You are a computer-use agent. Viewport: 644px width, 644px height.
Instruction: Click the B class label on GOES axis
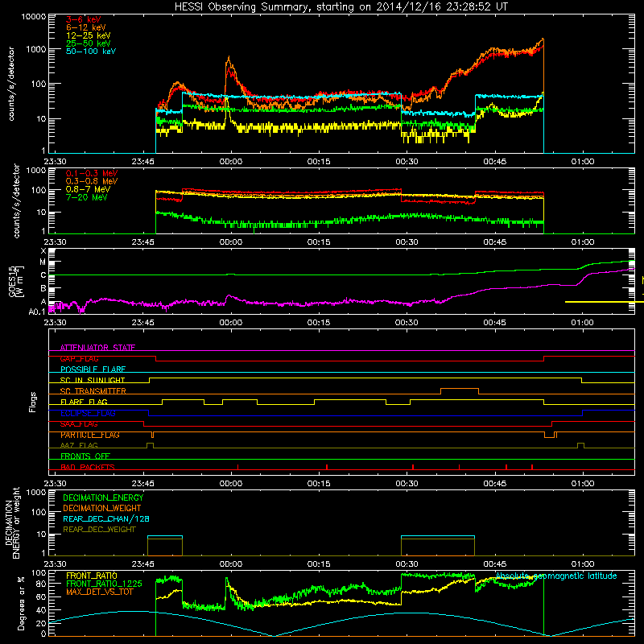tap(43, 288)
